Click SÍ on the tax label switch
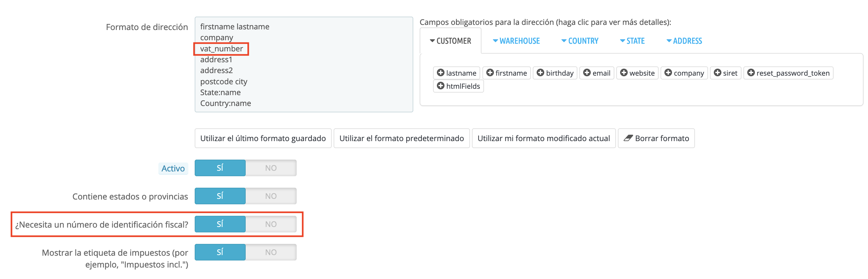The image size is (868, 279). tap(220, 252)
